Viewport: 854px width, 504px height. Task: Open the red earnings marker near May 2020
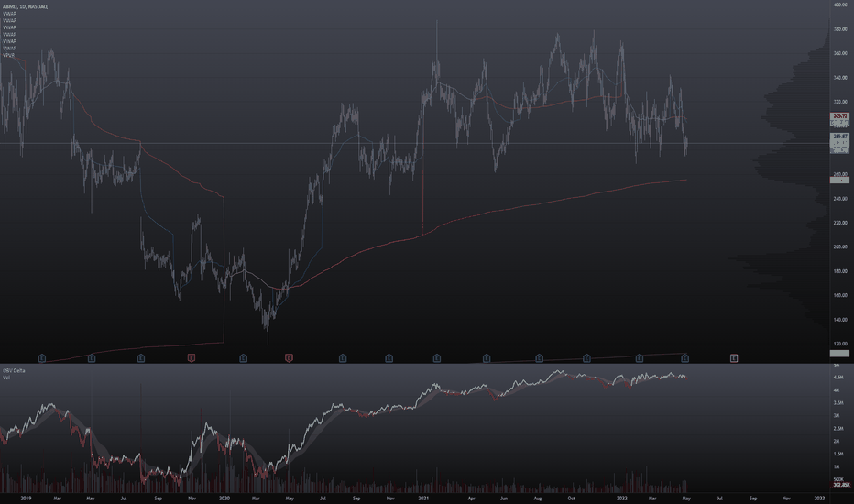pos(289,358)
